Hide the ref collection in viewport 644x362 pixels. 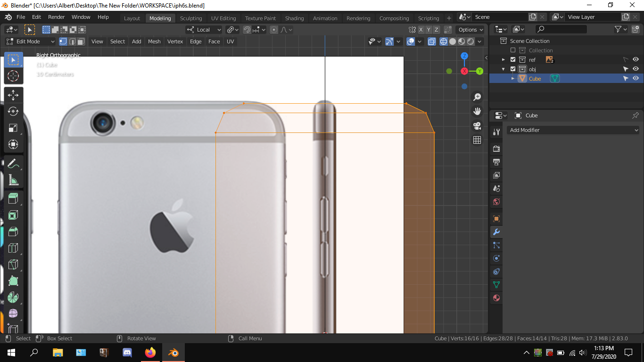(636, 60)
